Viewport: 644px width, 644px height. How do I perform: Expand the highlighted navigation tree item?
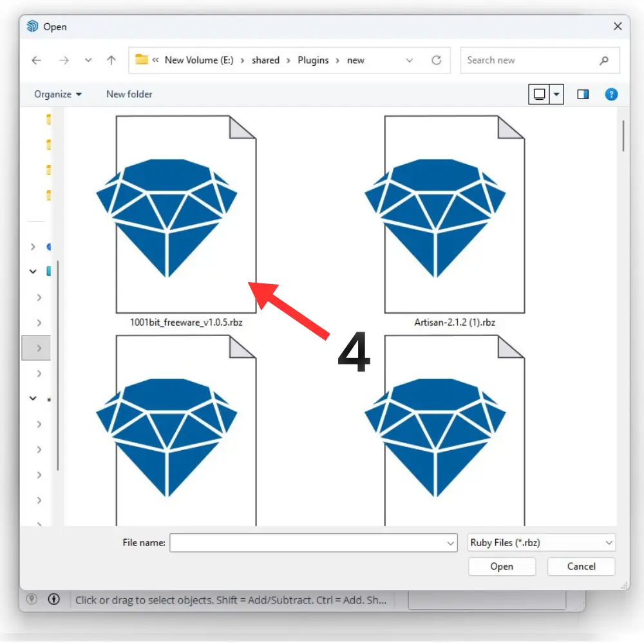tap(39, 348)
